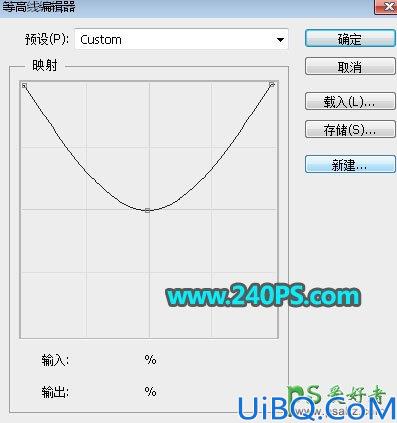Confirm with the 确定 button
Screen dimensions: 397x423
tap(350, 39)
